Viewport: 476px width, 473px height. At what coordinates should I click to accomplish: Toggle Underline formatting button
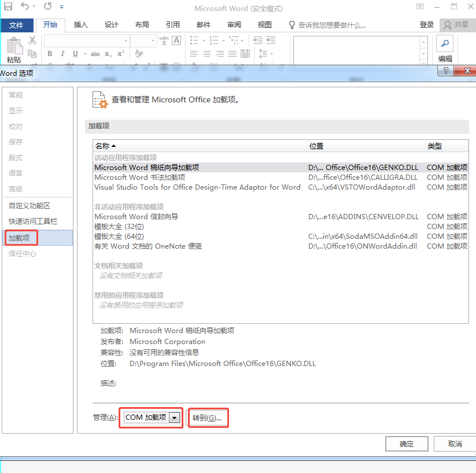click(75, 54)
